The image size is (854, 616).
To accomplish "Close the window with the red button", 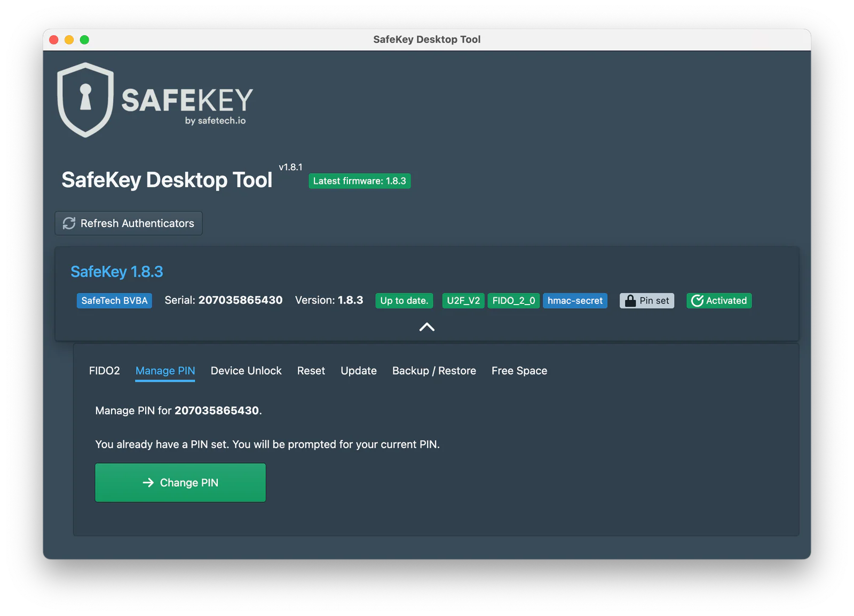I will [x=54, y=39].
